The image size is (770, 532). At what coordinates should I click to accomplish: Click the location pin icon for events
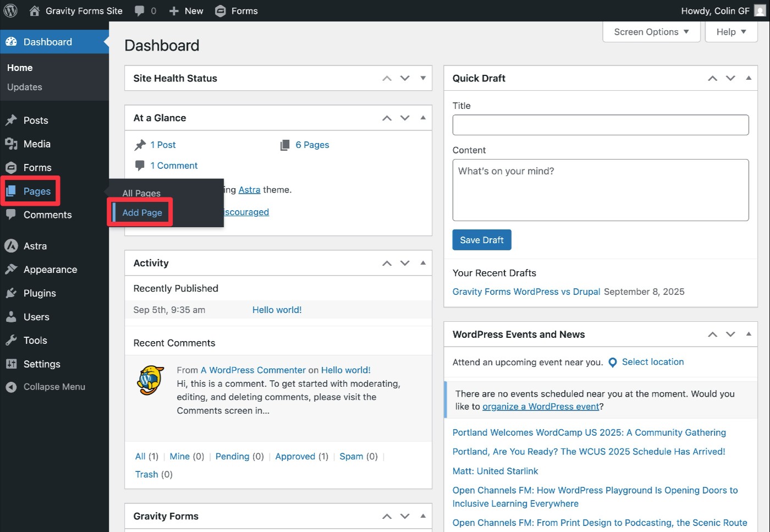coord(613,363)
